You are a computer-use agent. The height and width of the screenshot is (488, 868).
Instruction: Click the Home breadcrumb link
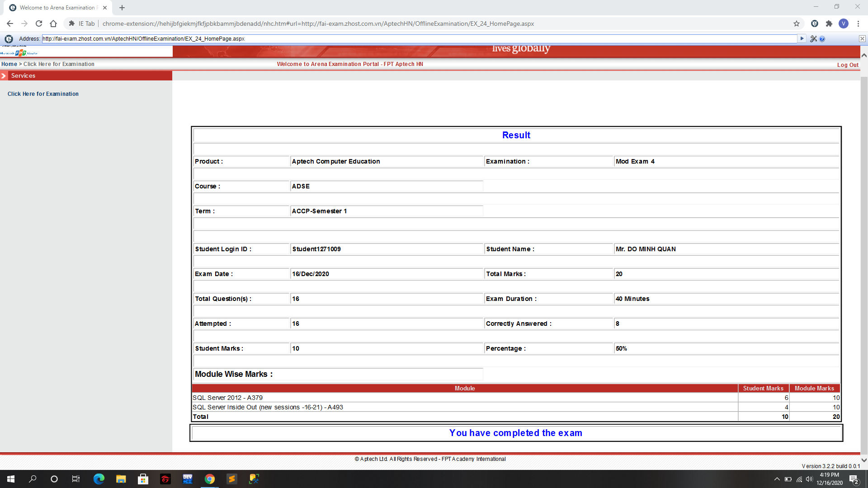pyautogui.click(x=9, y=64)
